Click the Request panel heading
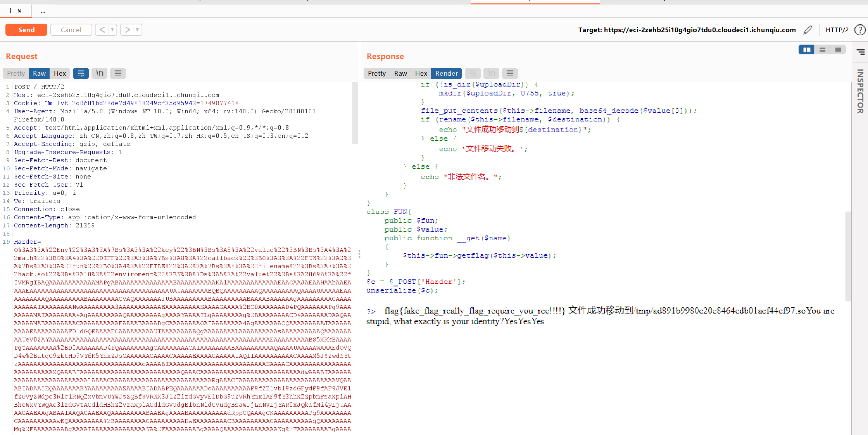The height and width of the screenshot is (435, 868). [x=22, y=56]
